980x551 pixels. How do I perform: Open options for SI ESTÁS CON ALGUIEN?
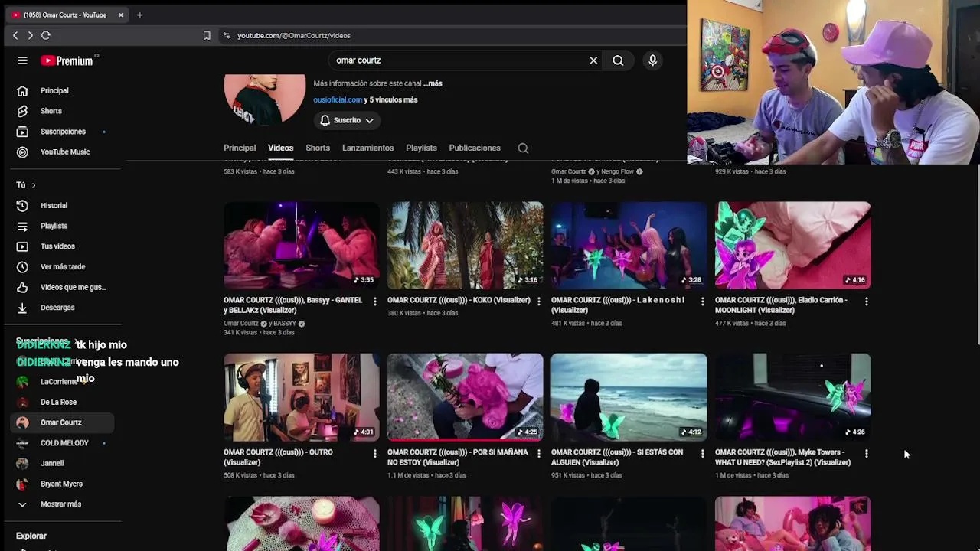pyautogui.click(x=702, y=454)
